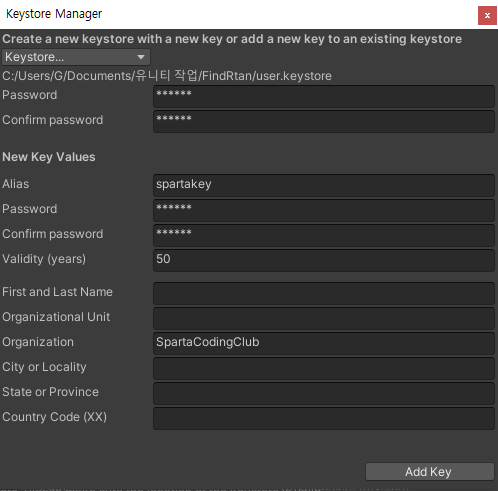
Task: Click the dropdown arrow beside Keystore...
Action: pos(141,57)
